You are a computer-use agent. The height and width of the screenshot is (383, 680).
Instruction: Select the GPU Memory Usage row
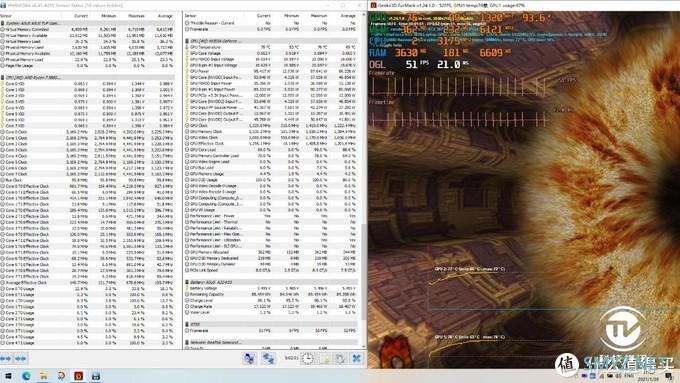(271, 173)
